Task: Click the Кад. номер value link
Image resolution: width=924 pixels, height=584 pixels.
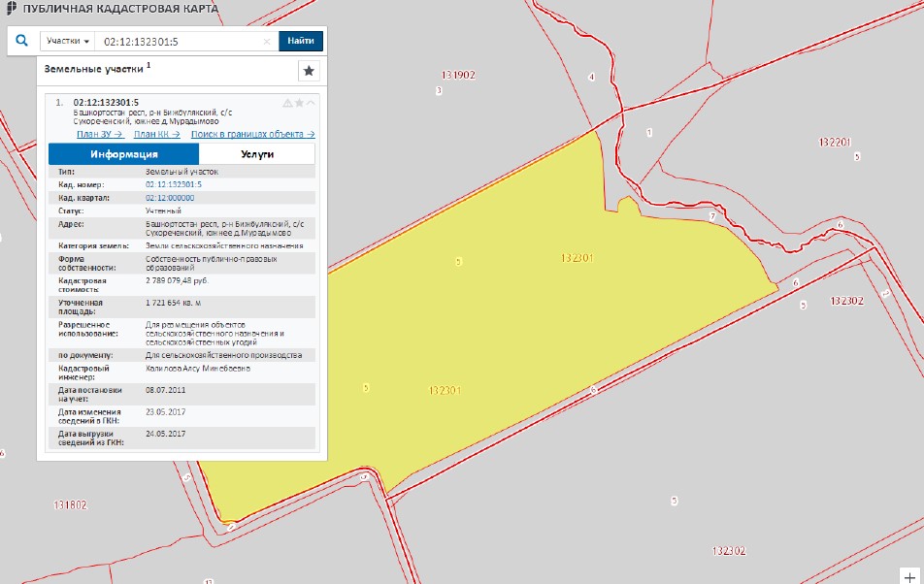Action: click(174, 184)
